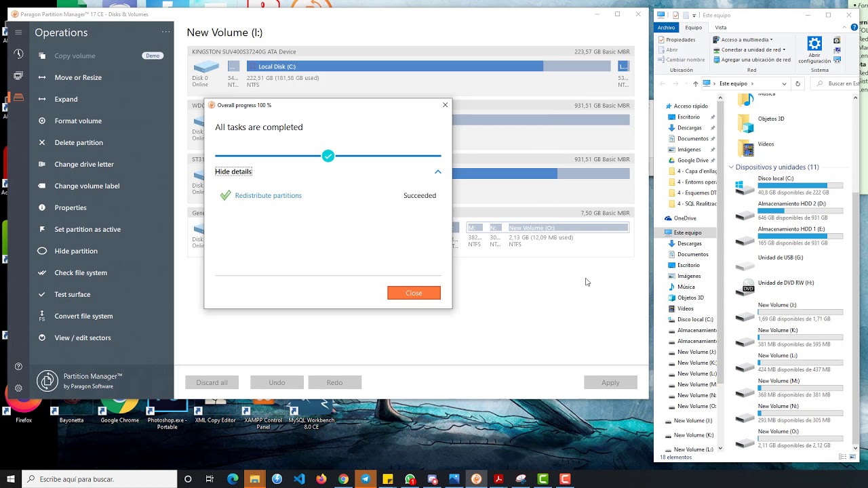Click the Hide details link
This screenshot has width=868, height=488.
click(x=233, y=171)
